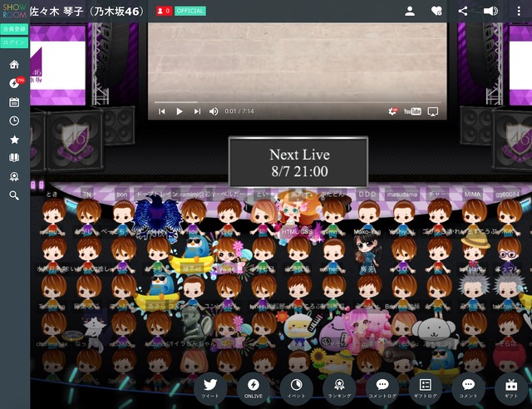Image resolution: width=532 pixels, height=409 pixels.
Task: Click the OFFICIAL badge
Action: pos(190,11)
